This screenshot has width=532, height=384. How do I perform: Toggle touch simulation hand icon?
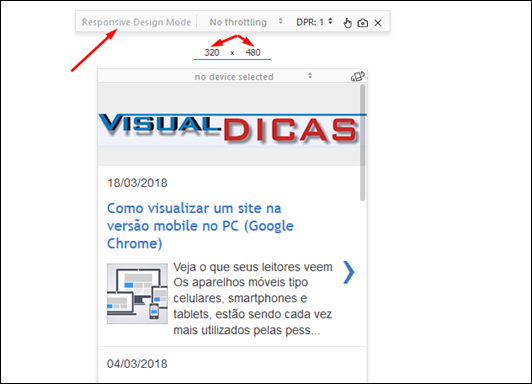point(347,23)
